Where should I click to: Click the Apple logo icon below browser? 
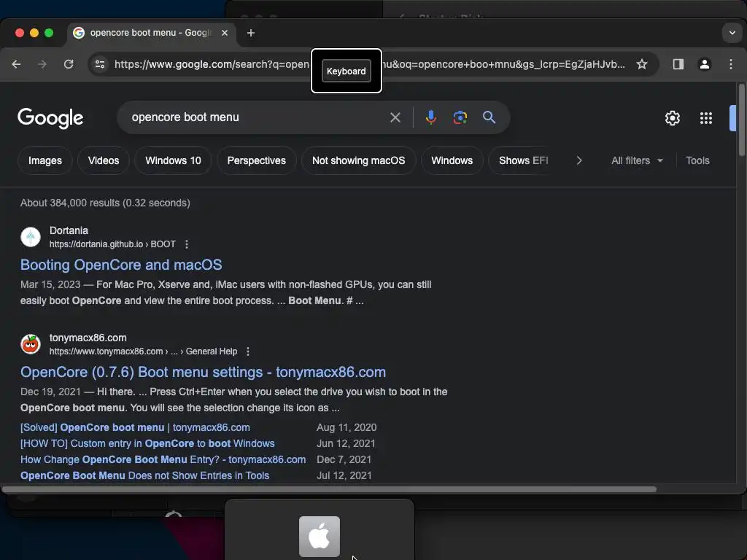(x=320, y=537)
